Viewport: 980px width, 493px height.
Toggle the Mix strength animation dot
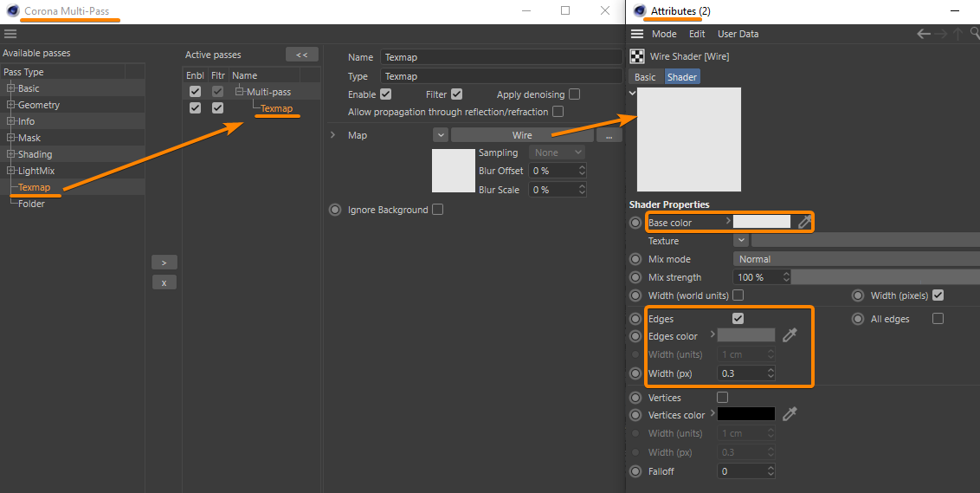point(635,277)
